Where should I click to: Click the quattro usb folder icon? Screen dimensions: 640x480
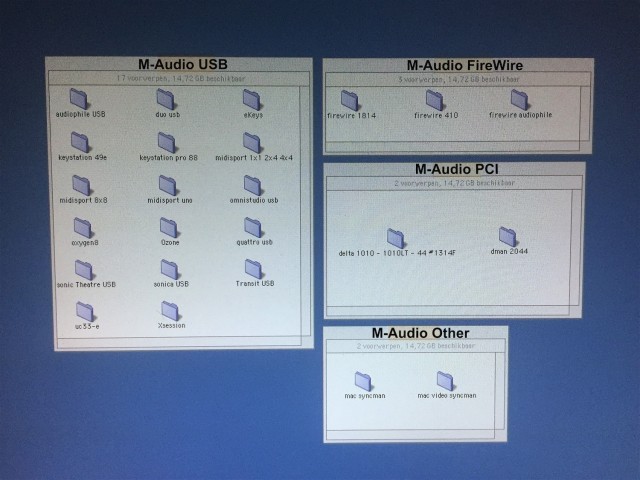[x=253, y=227]
